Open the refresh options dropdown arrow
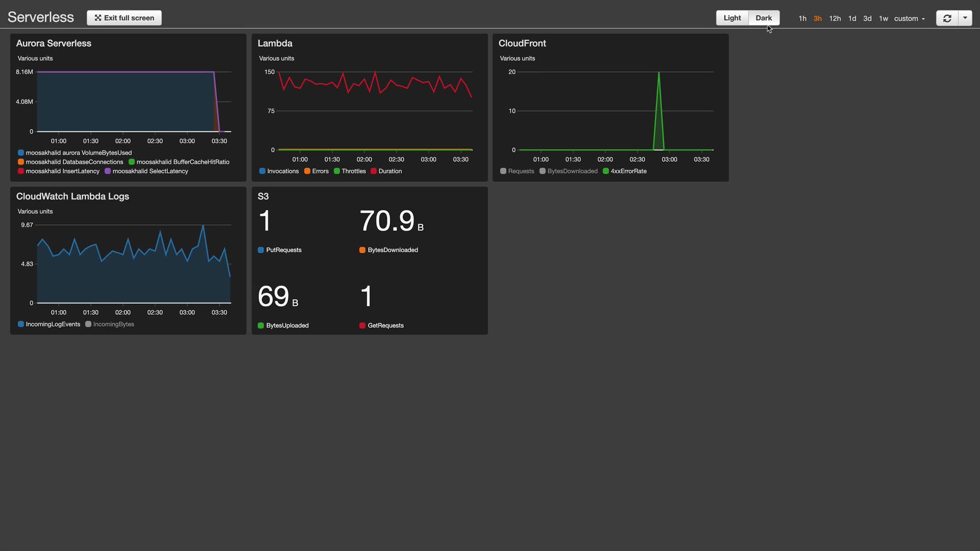This screenshot has width=980, height=551. [x=965, y=18]
